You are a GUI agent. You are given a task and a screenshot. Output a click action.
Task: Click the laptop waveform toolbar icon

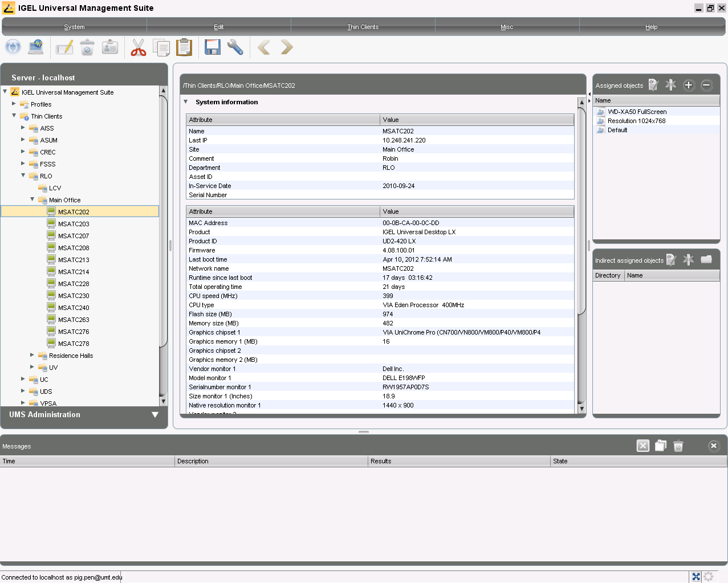coord(36,47)
